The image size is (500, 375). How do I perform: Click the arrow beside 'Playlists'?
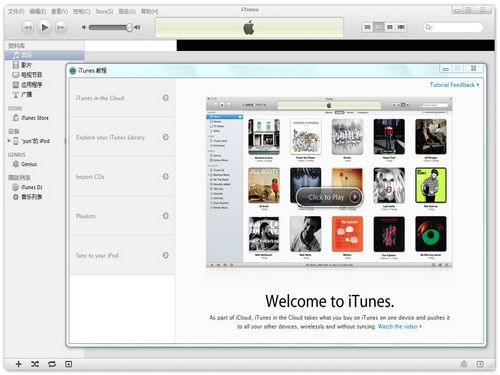165,216
